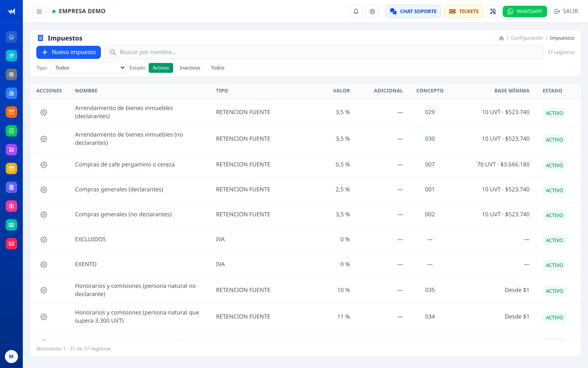Image resolution: width=588 pixels, height=368 pixels.
Task: Open the yellow wallet sidebar icon
Action: pos(11,168)
